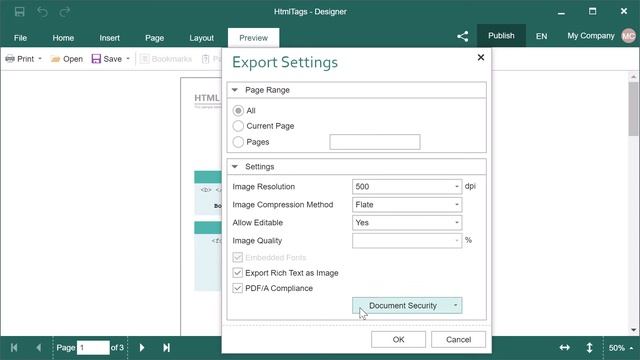Click the page number input field
Viewport: 640px width, 360px height.
pos(93,348)
